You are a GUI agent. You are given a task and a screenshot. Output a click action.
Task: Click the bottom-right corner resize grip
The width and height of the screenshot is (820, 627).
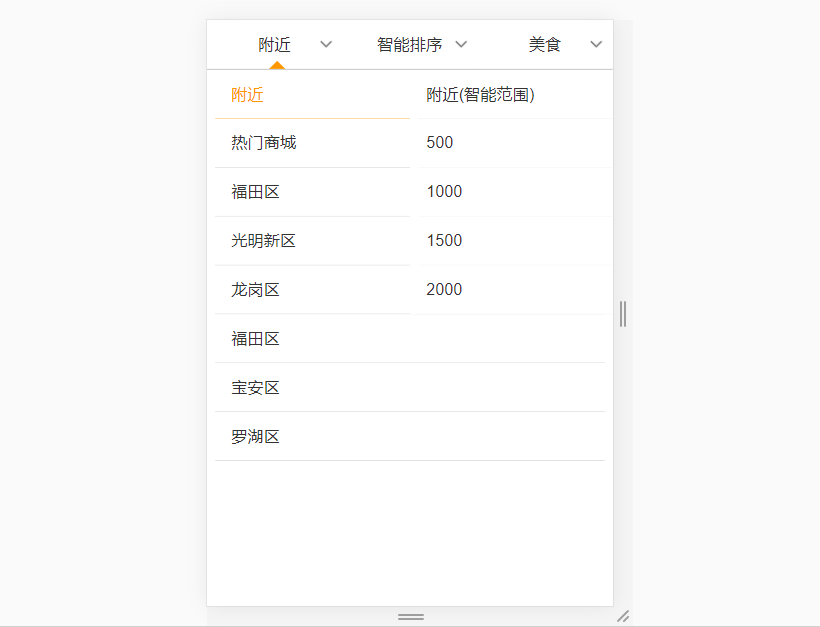click(x=623, y=616)
